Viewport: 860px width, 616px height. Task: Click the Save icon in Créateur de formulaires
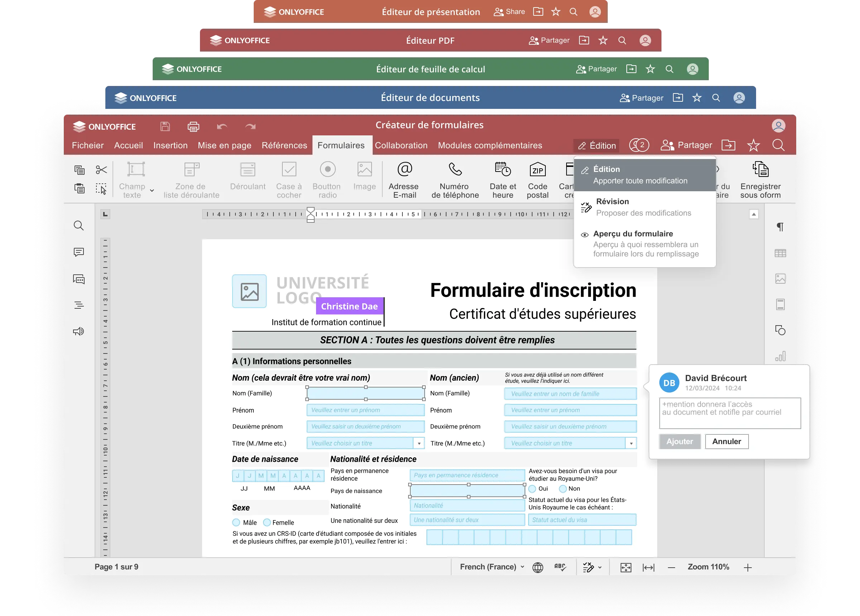(x=165, y=126)
